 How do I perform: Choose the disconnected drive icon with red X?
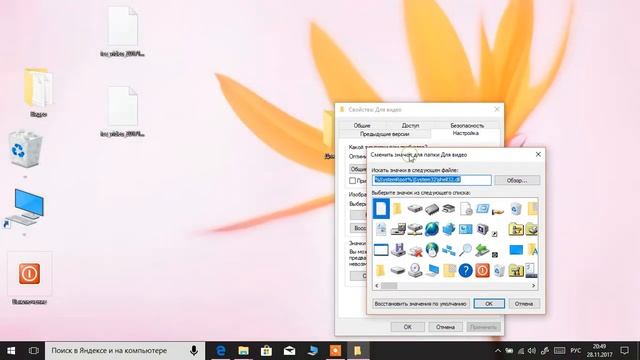415,250
